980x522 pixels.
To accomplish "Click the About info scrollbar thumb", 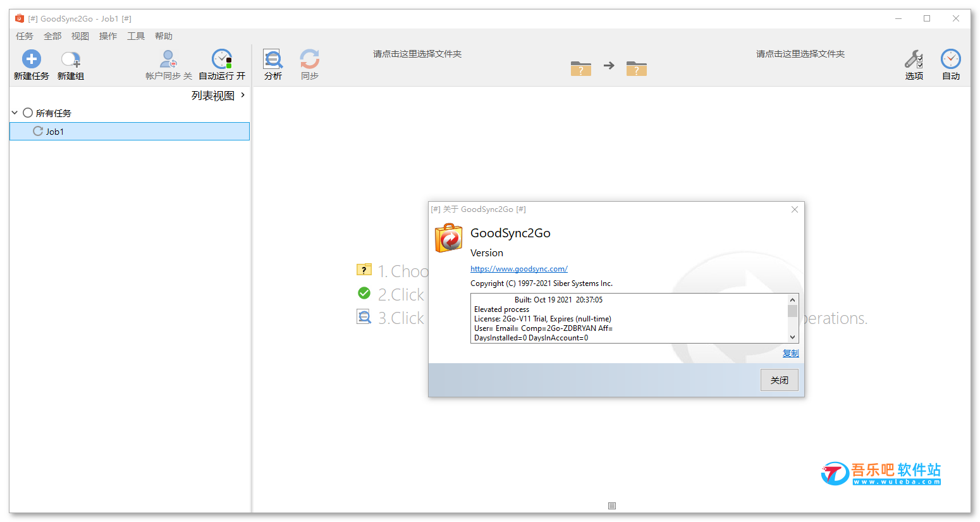I will (792, 311).
